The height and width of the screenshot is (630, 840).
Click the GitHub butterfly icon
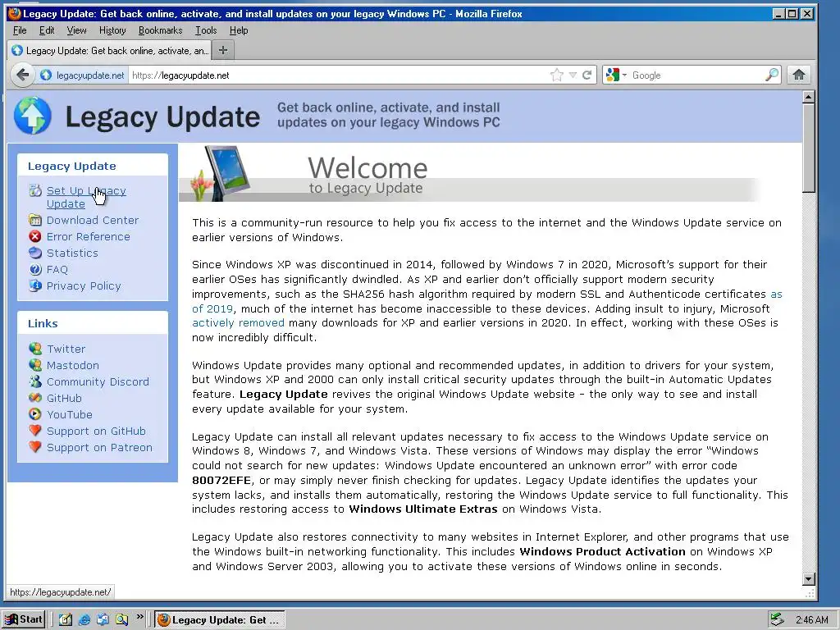click(35, 398)
